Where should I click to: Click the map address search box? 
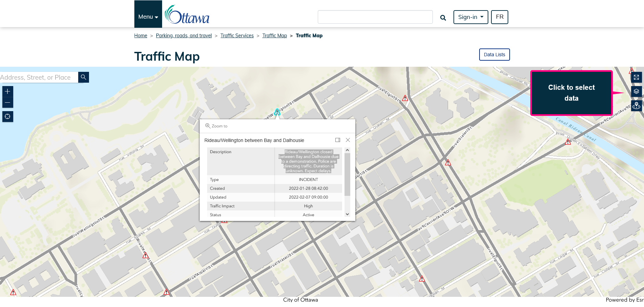pos(39,77)
